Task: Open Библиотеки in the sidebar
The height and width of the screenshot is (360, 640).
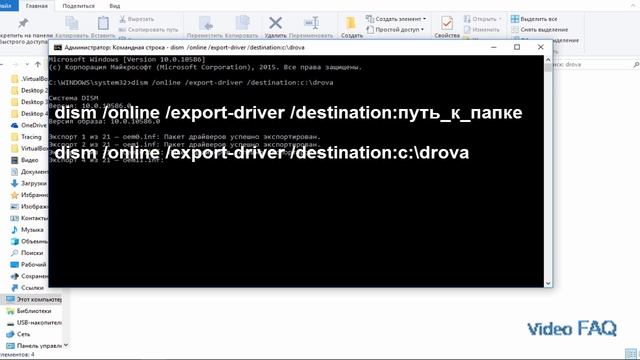Action: [x=29, y=311]
